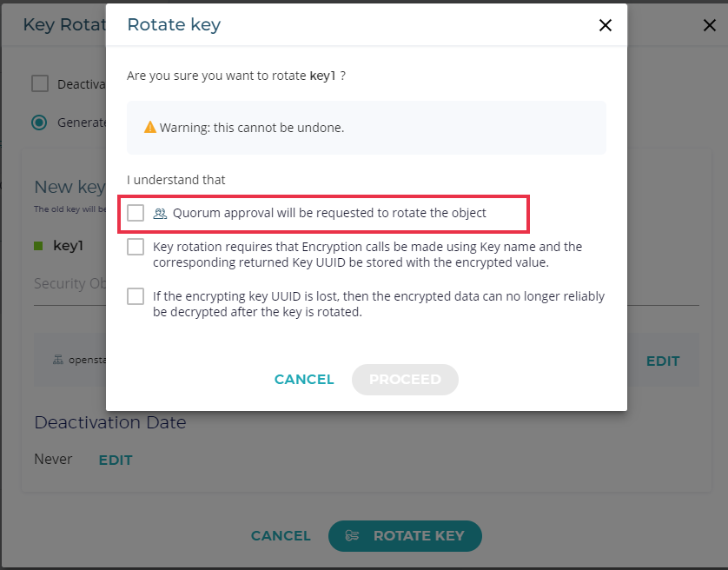The height and width of the screenshot is (570, 728).
Task: Click the 'Rotate key' dialog title
Action: (174, 24)
